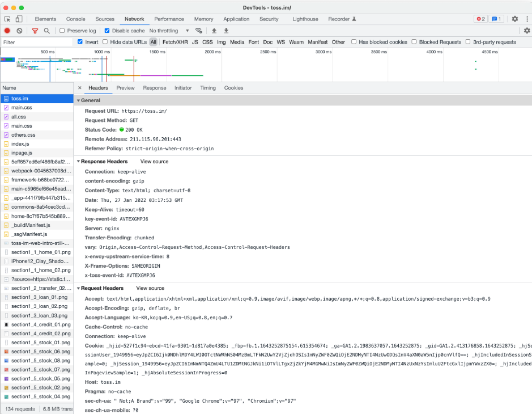
Task: Check the Has blocked cookies checkbox
Action: pos(354,41)
